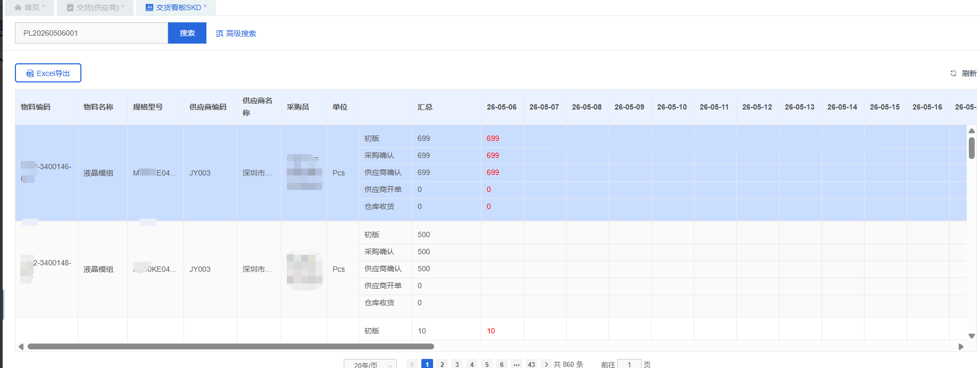This screenshot has height=368, width=980.
Task: Focus the PL20260506001 search field
Action: tap(92, 33)
